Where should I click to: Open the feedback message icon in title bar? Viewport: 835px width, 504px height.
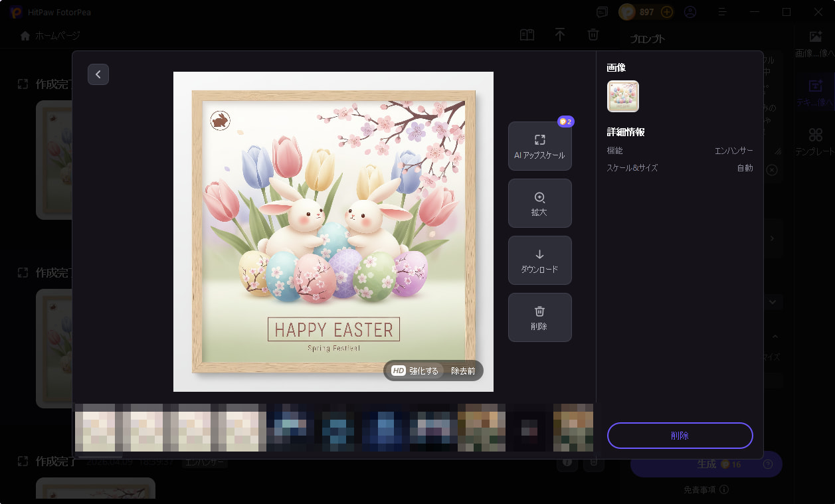(603, 12)
